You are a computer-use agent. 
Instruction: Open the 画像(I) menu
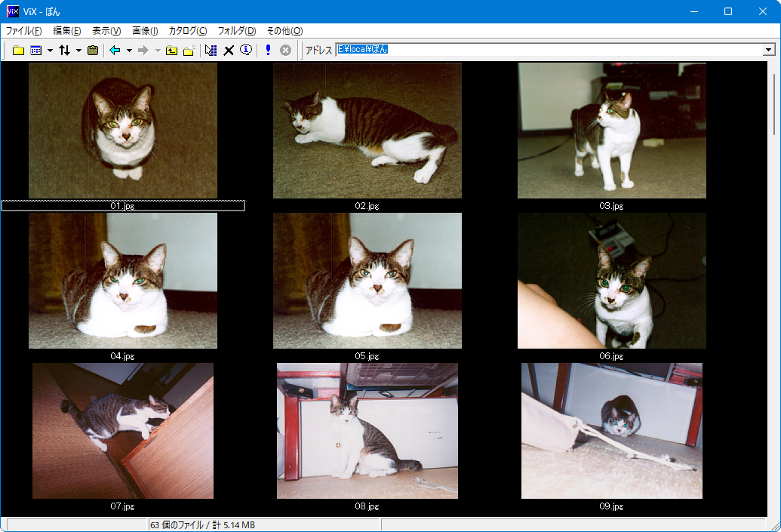tap(145, 31)
